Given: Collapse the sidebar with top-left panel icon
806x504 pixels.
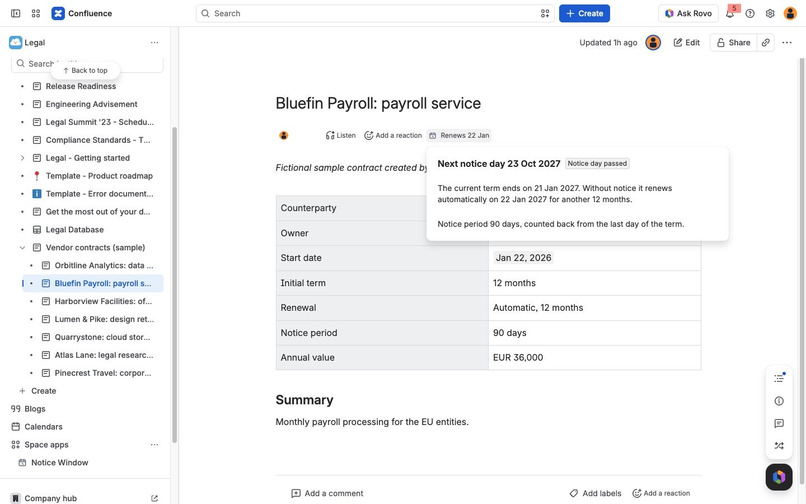Looking at the screenshot, I should [x=15, y=13].
